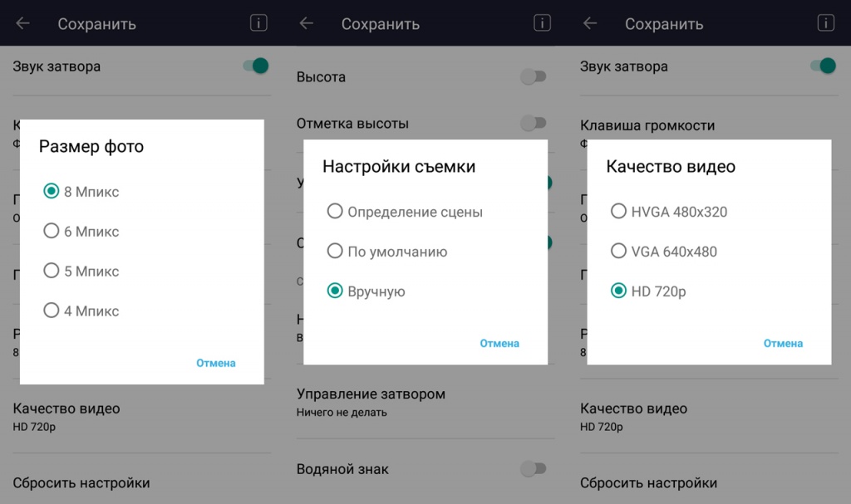Tap info icon above the Размер фото dialog
Image resolution: width=851 pixels, height=504 pixels.
(x=258, y=23)
